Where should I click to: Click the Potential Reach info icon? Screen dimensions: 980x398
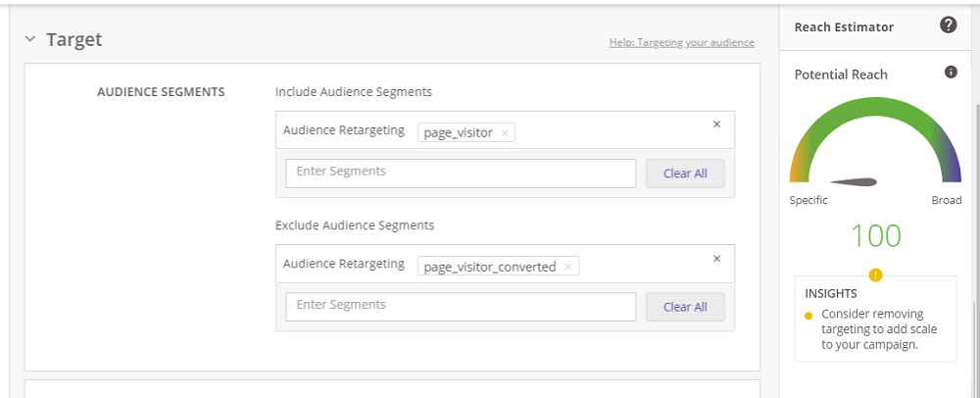950,74
